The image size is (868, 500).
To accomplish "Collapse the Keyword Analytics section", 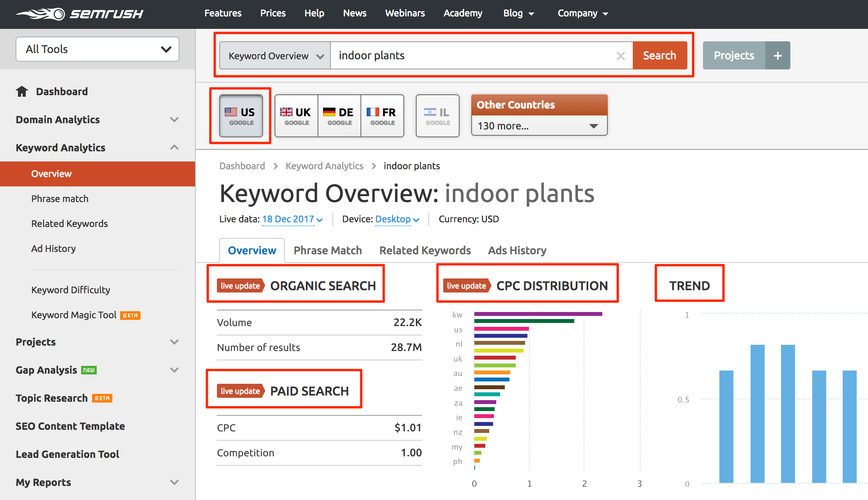I will [174, 147].
